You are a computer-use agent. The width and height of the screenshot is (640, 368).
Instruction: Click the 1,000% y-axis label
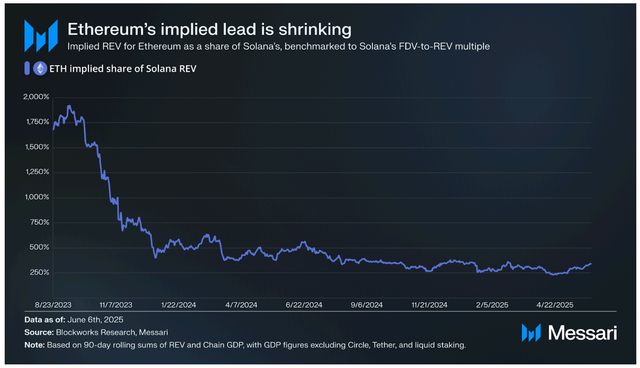pos(37,197)
